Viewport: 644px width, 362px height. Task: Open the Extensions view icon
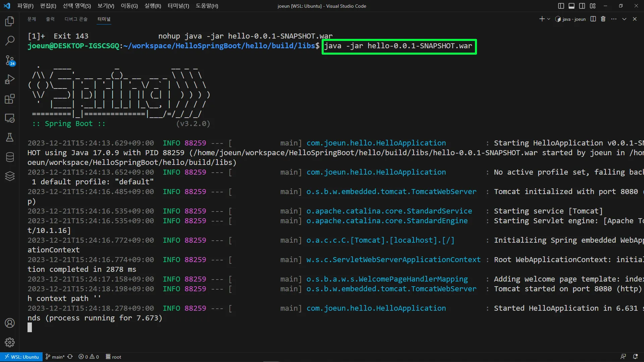[x=10, y=99]
